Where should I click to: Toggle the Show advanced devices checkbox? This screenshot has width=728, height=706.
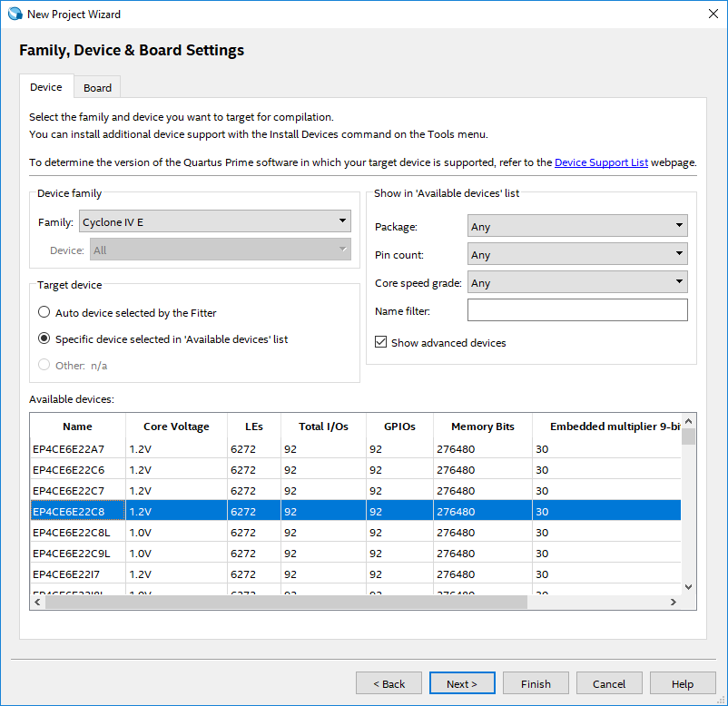(380, 342)
